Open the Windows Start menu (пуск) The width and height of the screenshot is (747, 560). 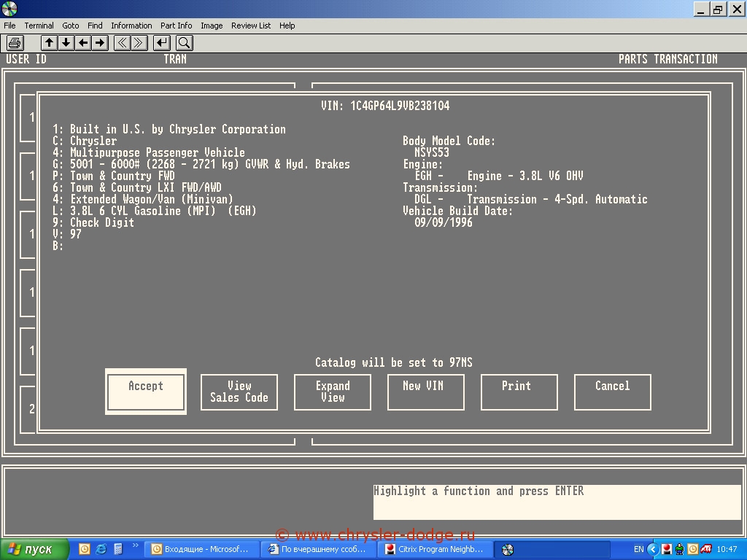pos(34,550)
